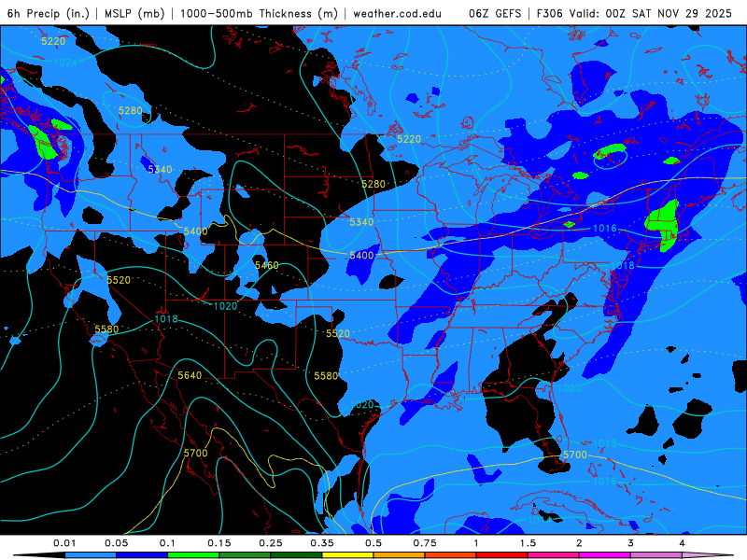The width and height of the screenshot is (747, 560).
Task: Select the medium green 0.15 legend swatch
Action: (245, 555)
